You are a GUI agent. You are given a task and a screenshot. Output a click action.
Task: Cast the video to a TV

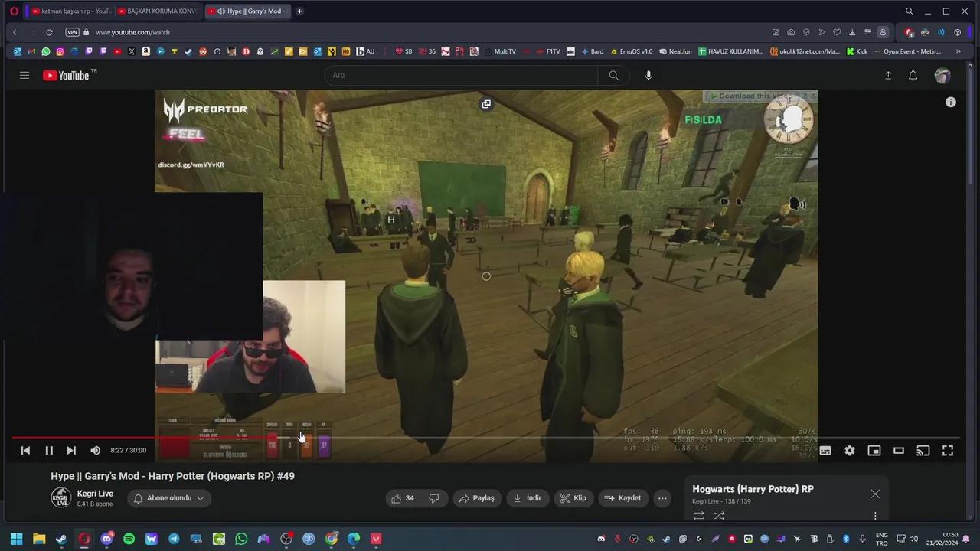(923, 450)
